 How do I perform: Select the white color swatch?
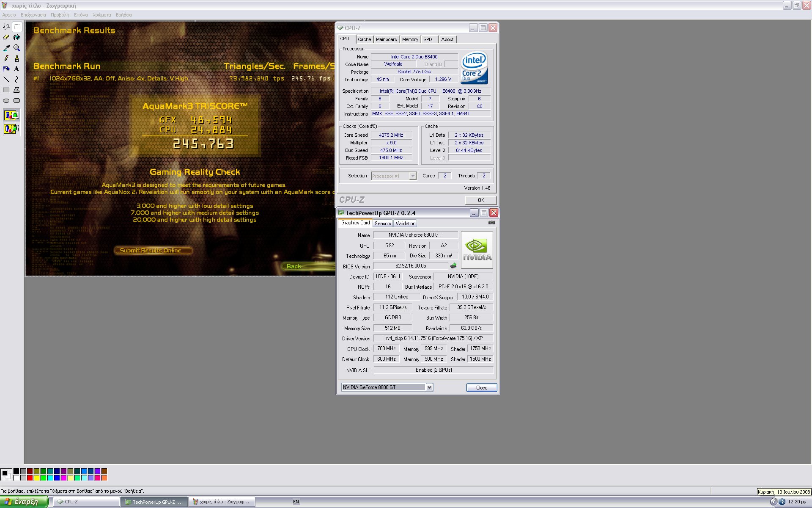(16, 478)
